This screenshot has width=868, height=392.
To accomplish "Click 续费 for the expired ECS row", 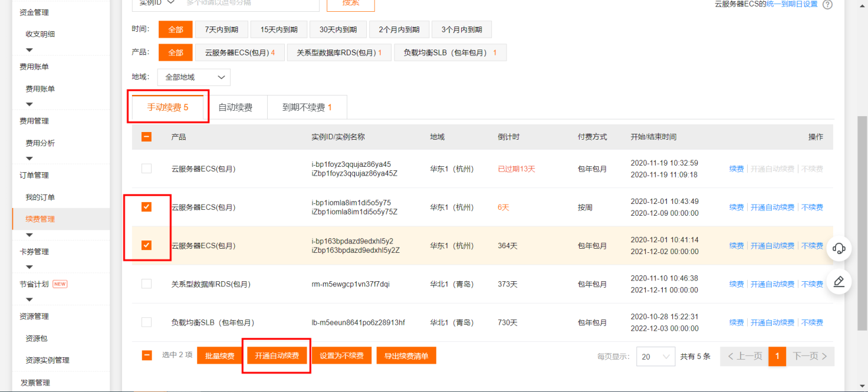I will [x=737, y=169].
